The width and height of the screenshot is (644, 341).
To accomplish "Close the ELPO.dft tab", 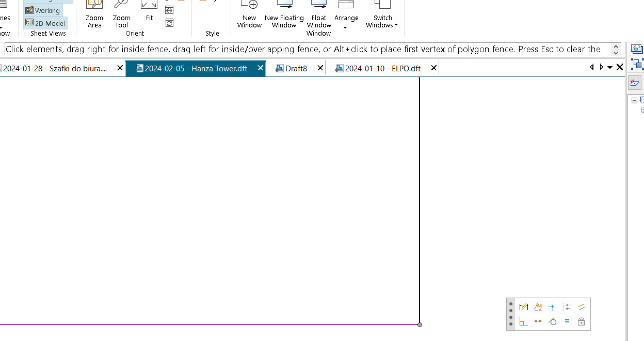I will click(433, 68).
